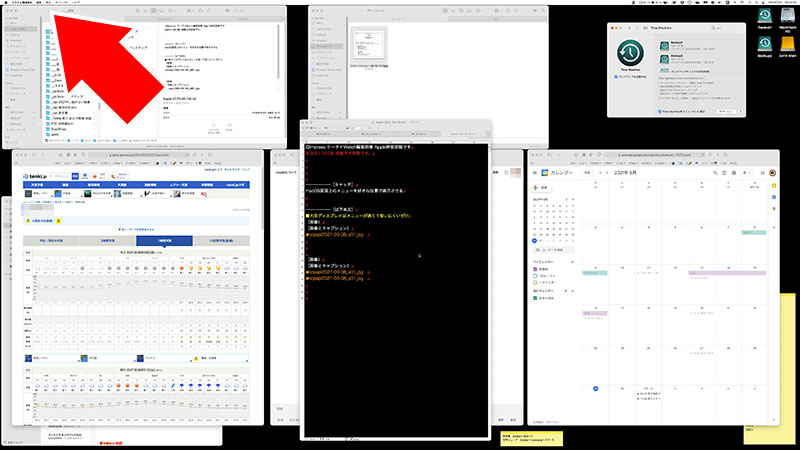Image resolution: width=800 pixels, height=450 pixels.
Task: Toggle the ToDo list calendar checkbox
Action: [535, 276]
